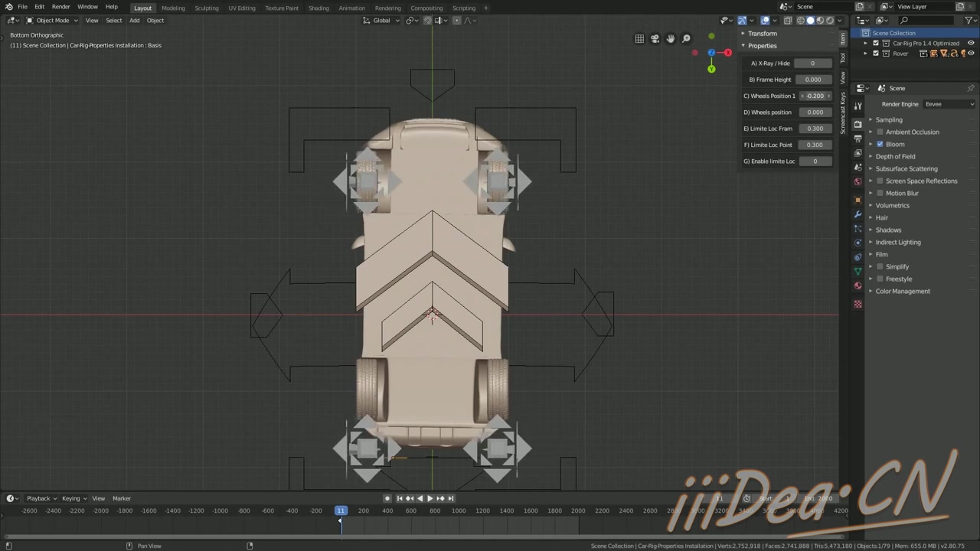Switch to the Modeling workspace tab
980x551 pixels.
[173, 8]
